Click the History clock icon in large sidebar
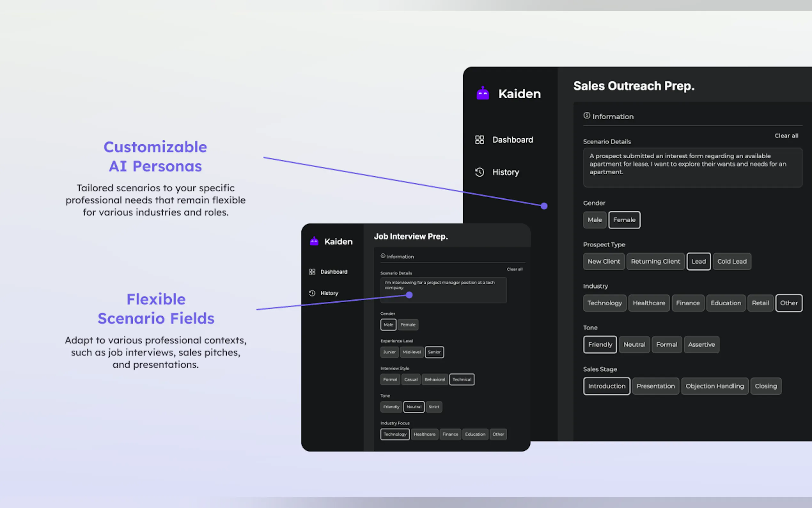 click(x=479, y=172)
